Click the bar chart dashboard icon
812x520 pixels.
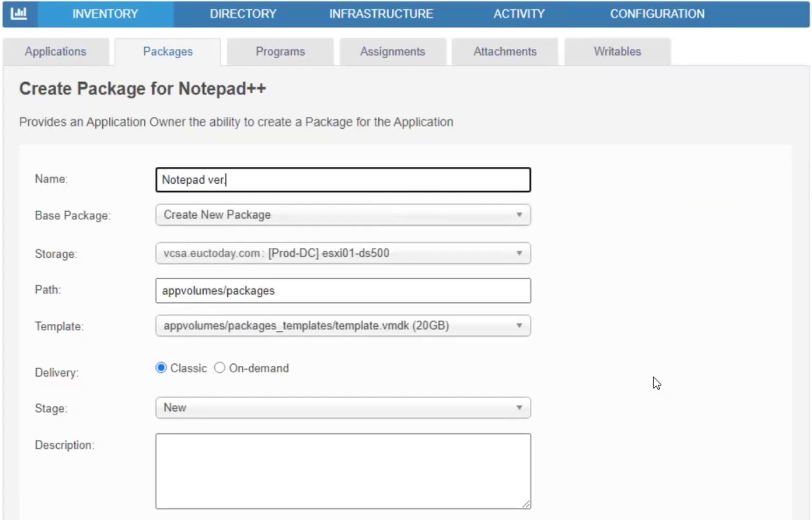19,14
